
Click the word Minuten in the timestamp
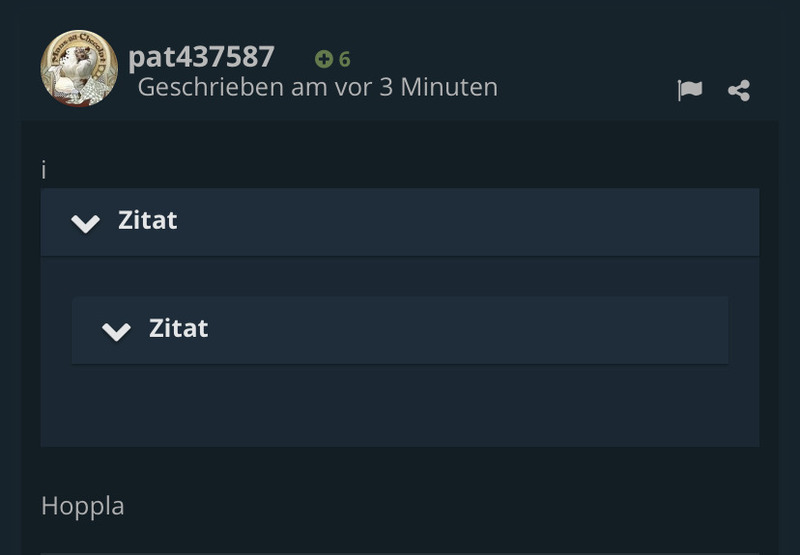(x=449, y=87)
